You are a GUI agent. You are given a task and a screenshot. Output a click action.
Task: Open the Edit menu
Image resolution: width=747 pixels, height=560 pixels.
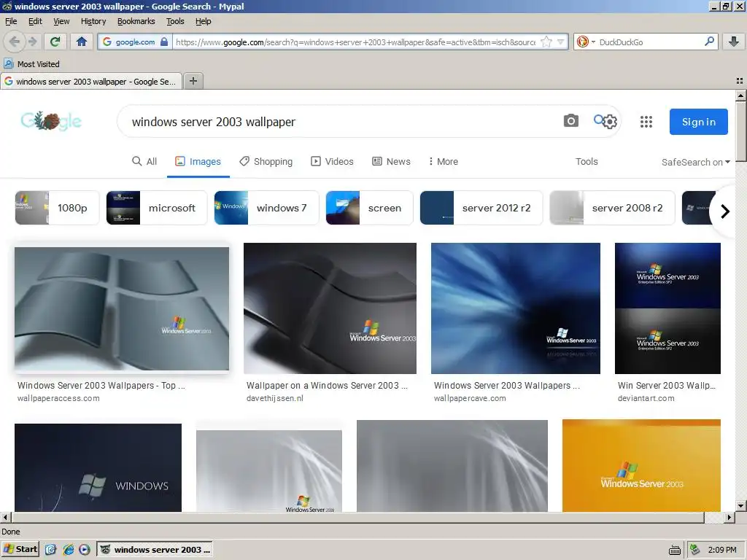[35, 21]
